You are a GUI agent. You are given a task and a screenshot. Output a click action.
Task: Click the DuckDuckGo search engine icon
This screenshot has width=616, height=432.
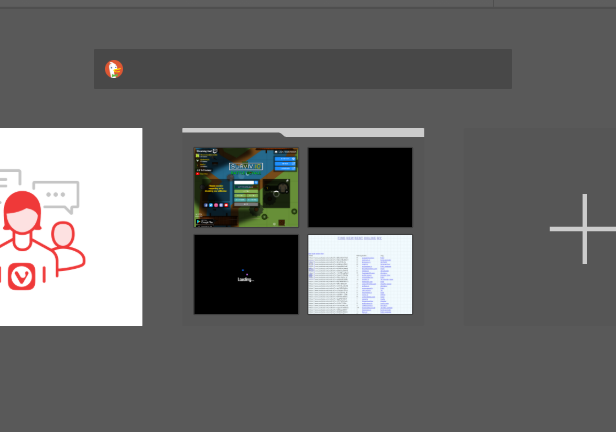[114, 69]
